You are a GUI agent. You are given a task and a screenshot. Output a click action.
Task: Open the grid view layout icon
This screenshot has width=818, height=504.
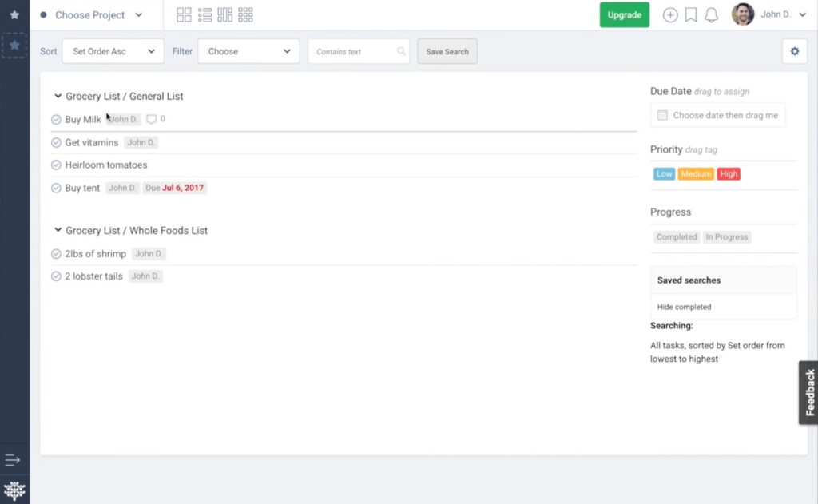[184, 15]
